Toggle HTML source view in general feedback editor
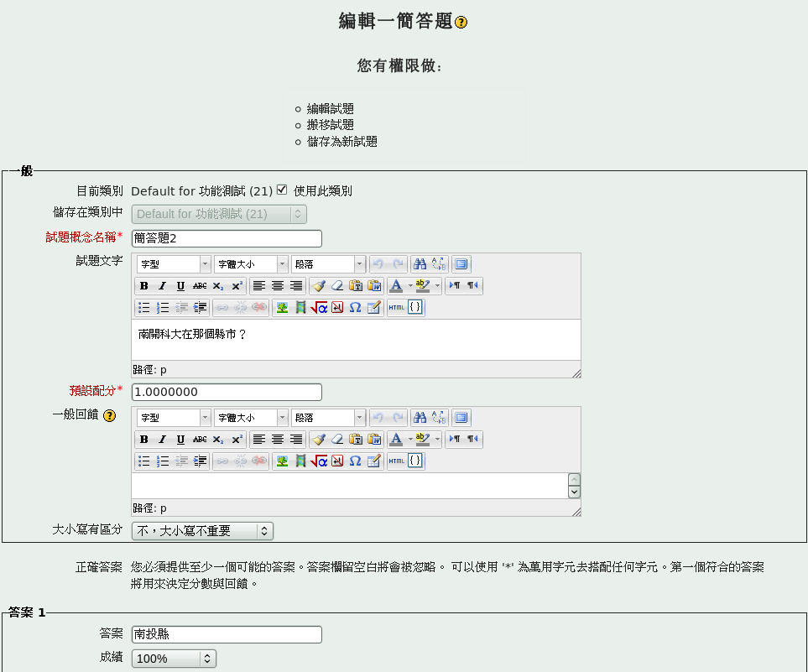 click(x=396, y=461)
